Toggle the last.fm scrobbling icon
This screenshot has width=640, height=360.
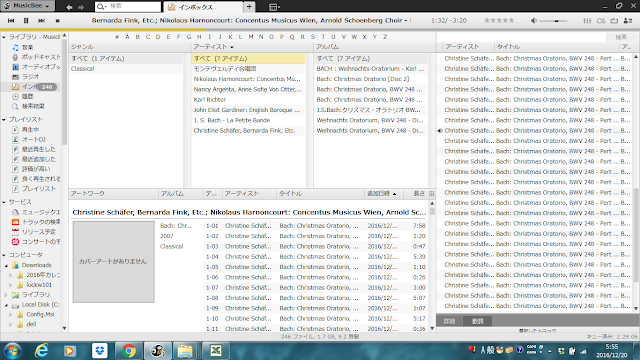click(601, 20)
